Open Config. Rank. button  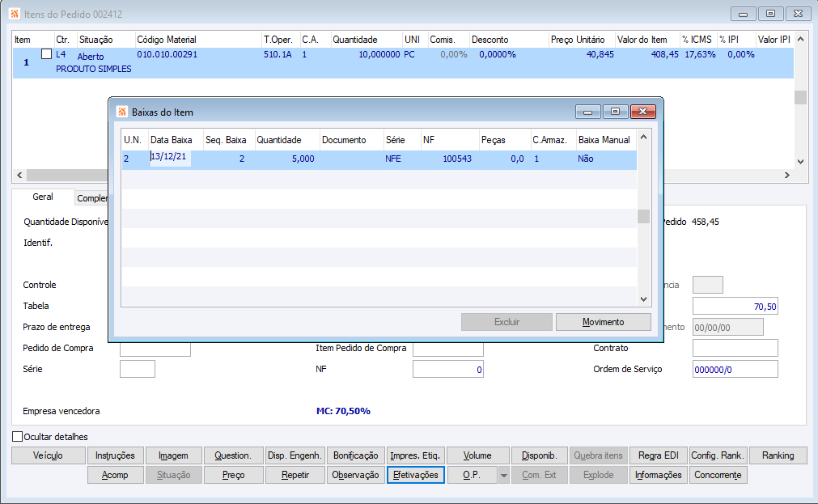[718, 455]
